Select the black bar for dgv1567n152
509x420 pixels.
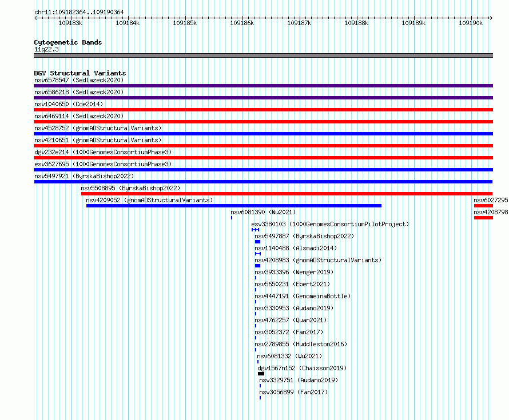pos(261,374)
